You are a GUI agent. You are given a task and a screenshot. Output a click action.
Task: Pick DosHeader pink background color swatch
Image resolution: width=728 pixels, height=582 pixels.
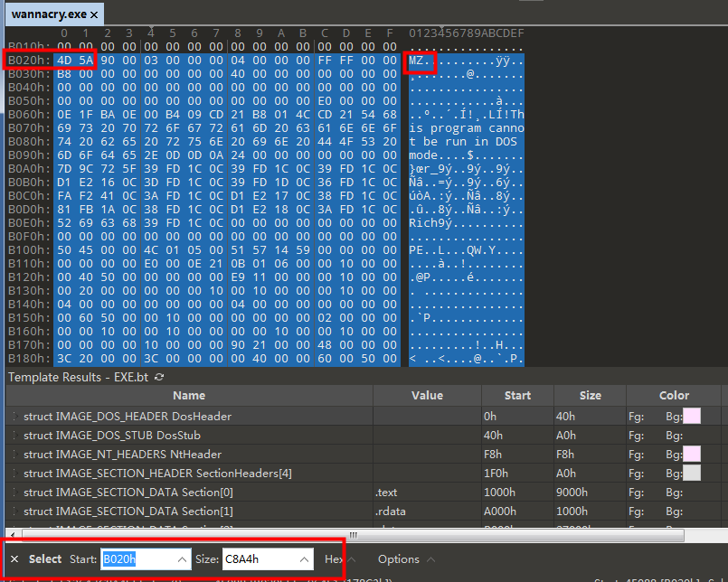coord(692,417)
